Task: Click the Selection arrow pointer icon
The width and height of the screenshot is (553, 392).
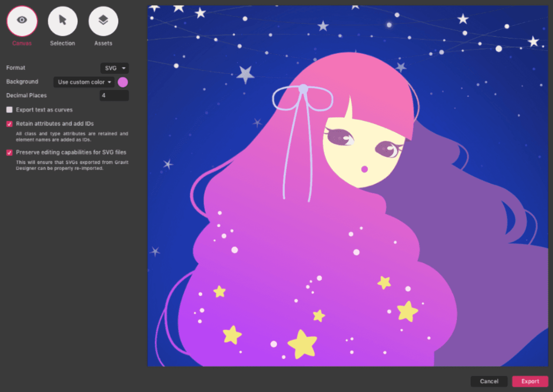Action: [x=63, y=21]
